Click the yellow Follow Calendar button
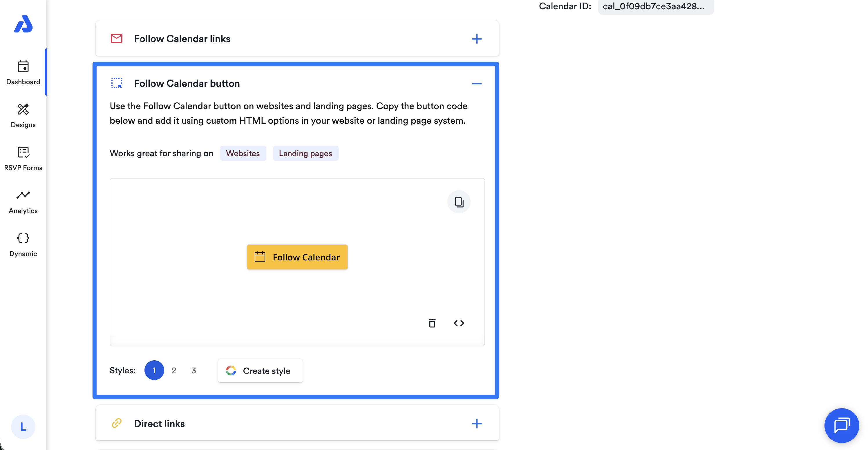The height and width of the screenshot is (450, 868). click(297, 257)
